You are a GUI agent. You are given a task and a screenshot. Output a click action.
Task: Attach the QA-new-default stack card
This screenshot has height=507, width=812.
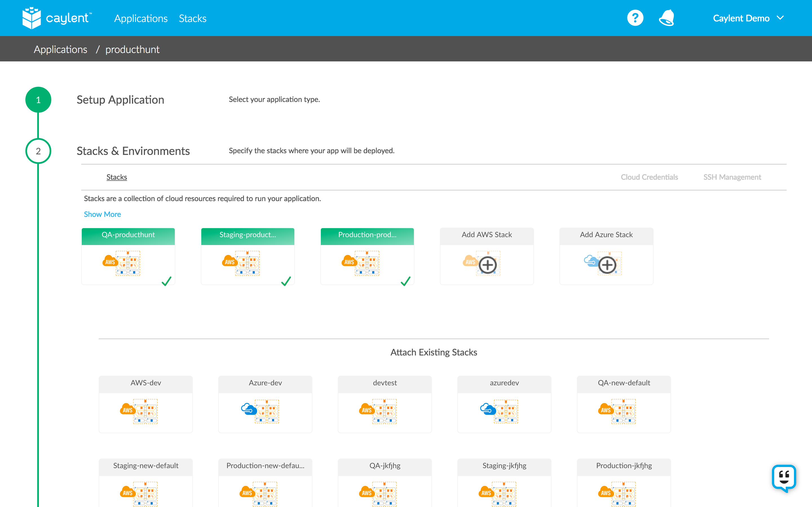(623, 404)
